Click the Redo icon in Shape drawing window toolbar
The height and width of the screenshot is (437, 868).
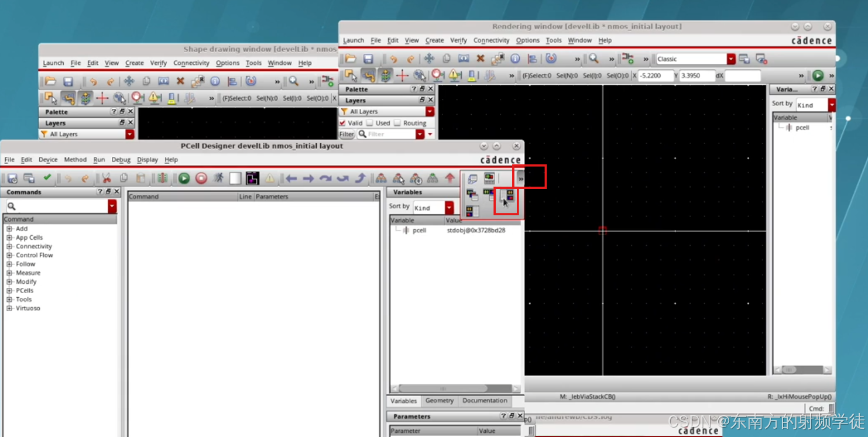(x=110, y=81)
